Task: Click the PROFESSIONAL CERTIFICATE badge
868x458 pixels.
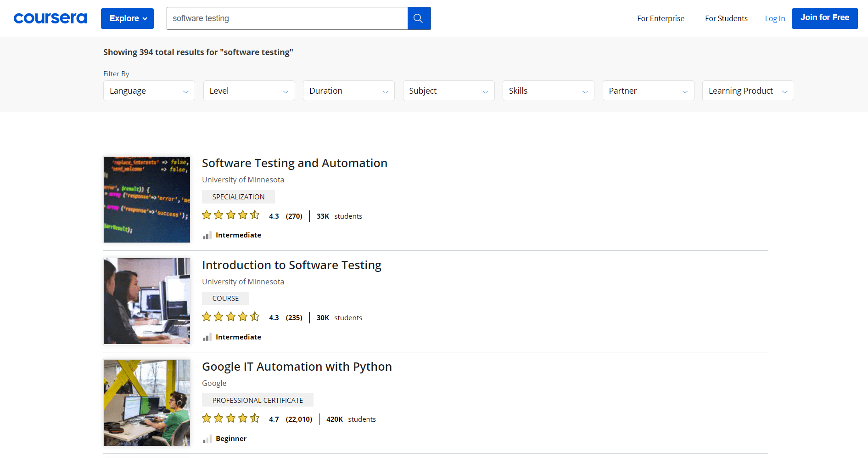Action: coord(258,400)
